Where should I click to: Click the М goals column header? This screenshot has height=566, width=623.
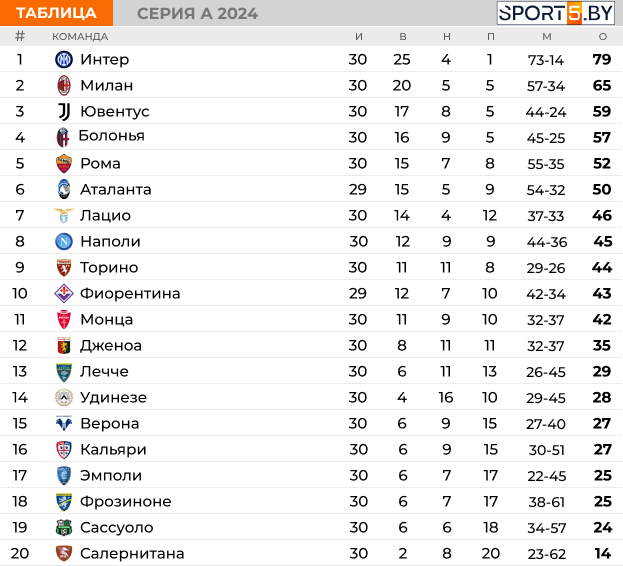546,36
